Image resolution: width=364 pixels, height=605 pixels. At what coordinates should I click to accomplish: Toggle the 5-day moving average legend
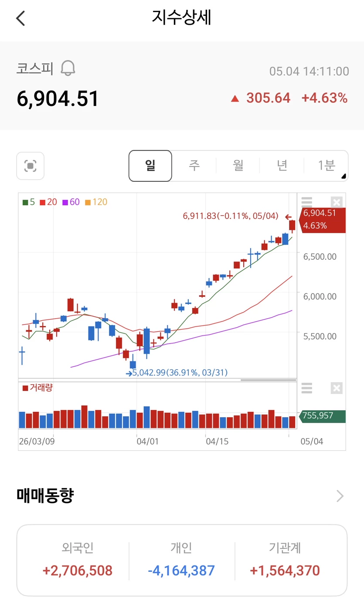[29, 202]
